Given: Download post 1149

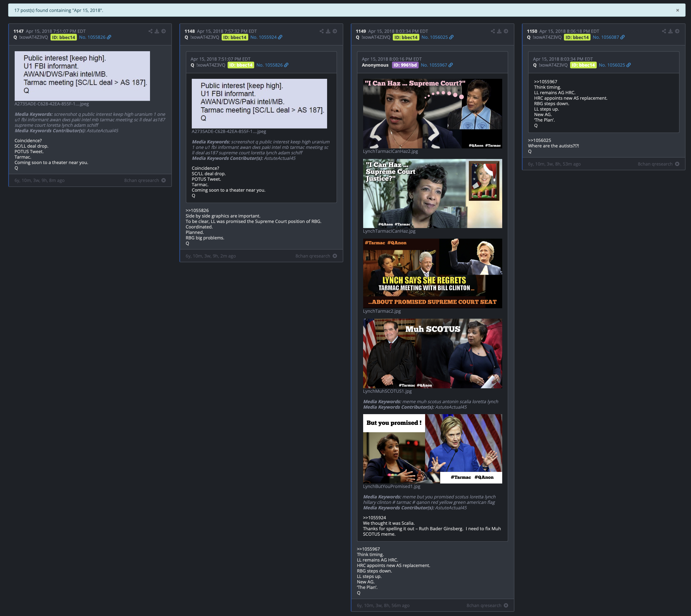Looking at the screenshot, I should coord(499,31).
